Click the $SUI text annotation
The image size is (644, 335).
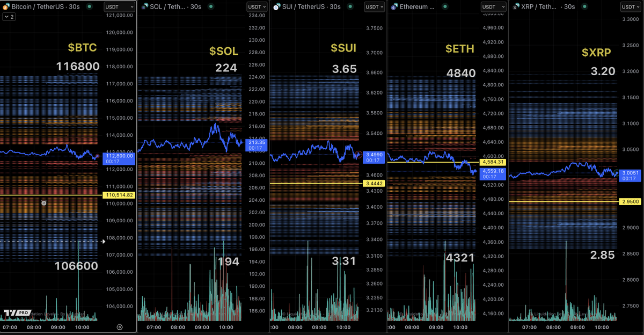[343, 47]
